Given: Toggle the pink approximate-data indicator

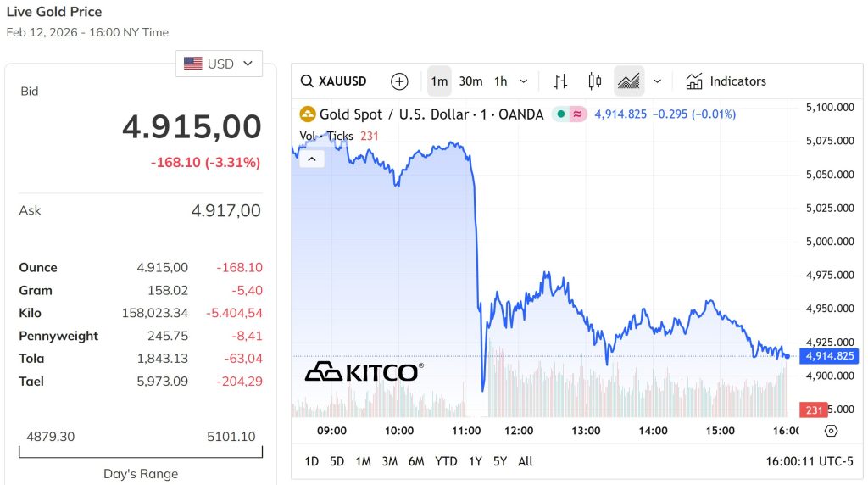Looking at the screenshot, I should (577, 114).
